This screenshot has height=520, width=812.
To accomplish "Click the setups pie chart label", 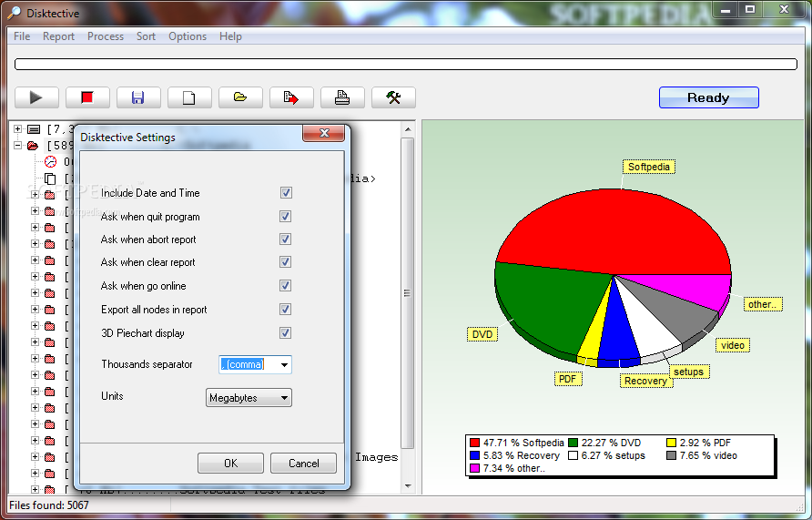I will pos(689,372).
